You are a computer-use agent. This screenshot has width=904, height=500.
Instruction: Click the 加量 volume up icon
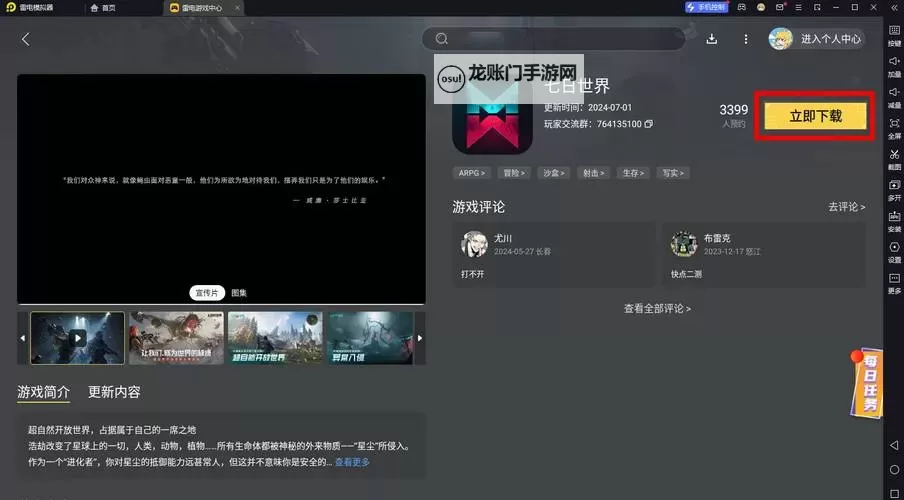pos(894,66)
